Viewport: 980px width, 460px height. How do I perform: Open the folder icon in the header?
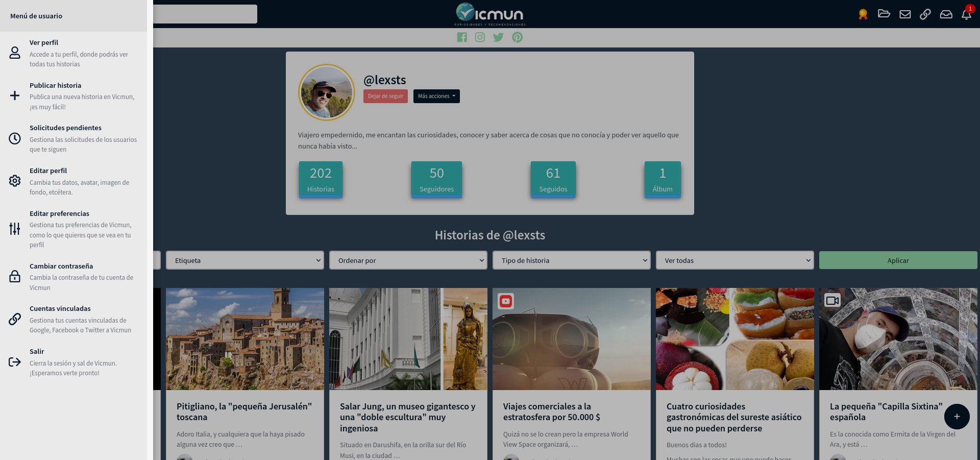884,14
